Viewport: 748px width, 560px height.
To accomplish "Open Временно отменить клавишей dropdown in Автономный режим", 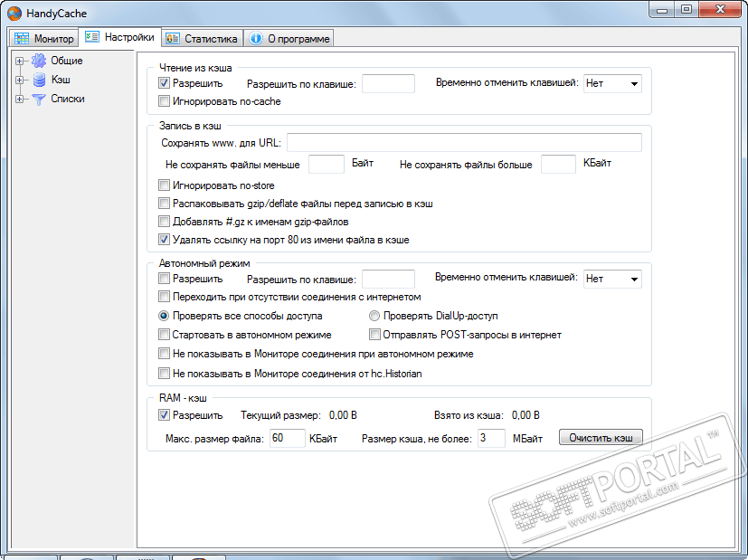I will pyautogui.click(x=612, y=279).
